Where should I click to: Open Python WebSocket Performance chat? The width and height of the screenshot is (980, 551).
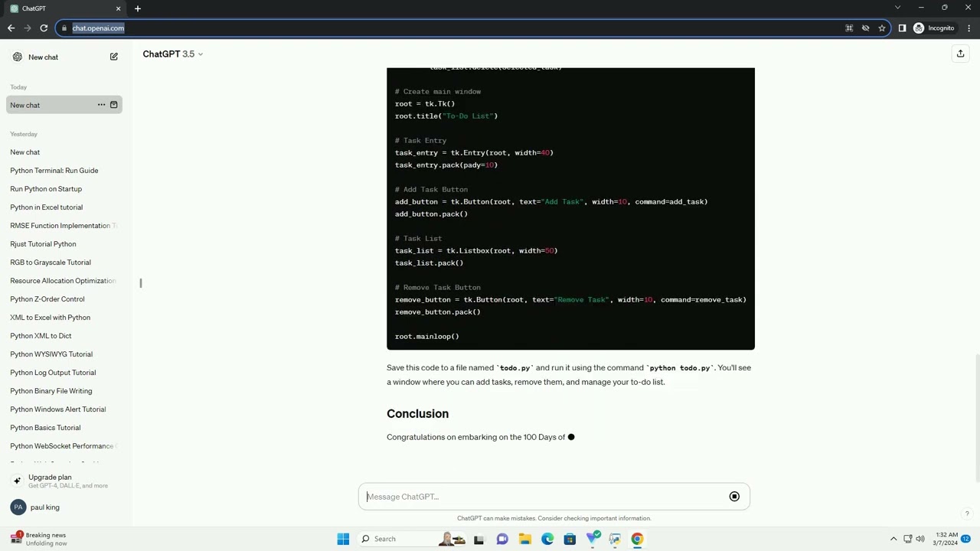coord(64,446)
